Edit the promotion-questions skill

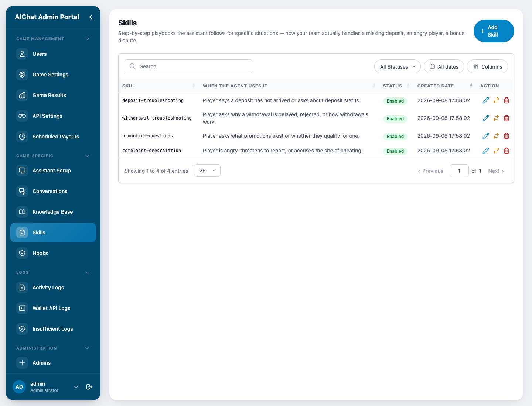click(x=486, y=136)
